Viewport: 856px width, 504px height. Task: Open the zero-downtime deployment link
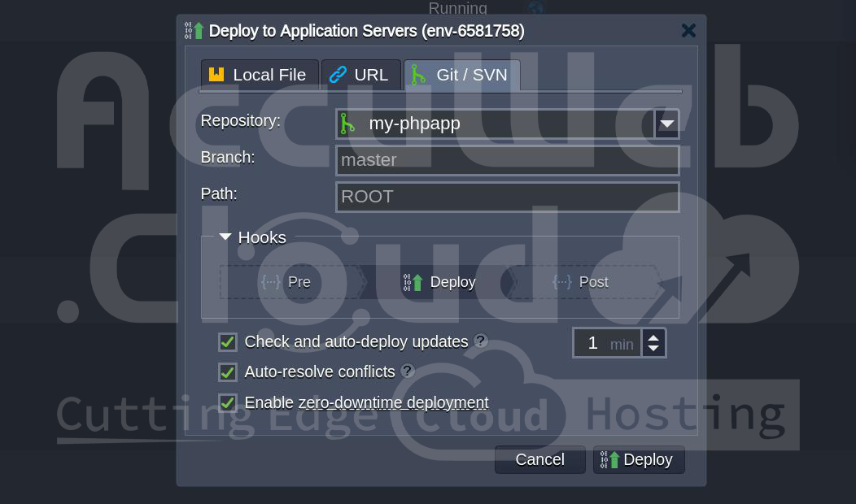394,402
